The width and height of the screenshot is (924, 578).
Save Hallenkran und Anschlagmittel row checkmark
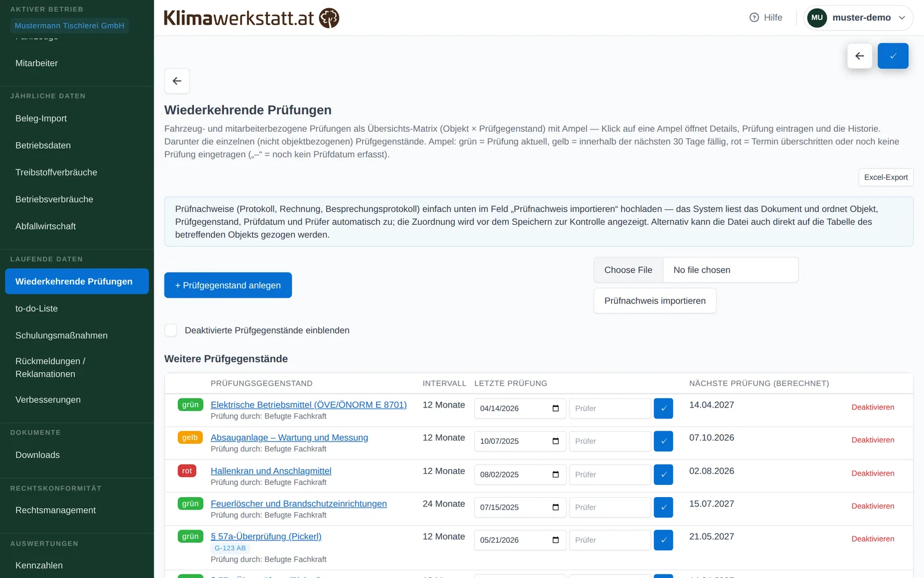pyautogui.click(x=663, y=475)
